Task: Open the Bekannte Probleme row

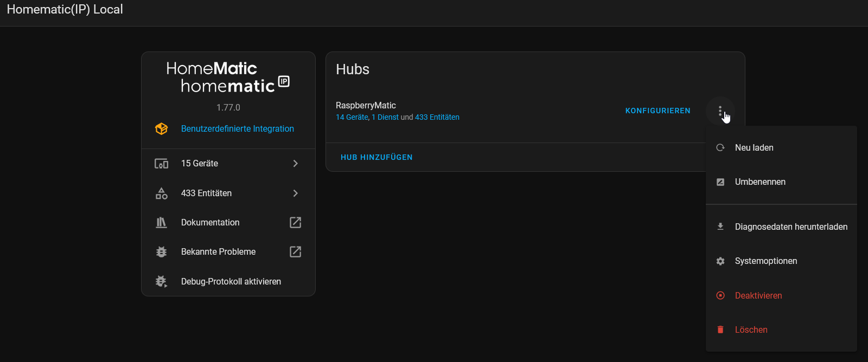Action: tap(228, 251)
